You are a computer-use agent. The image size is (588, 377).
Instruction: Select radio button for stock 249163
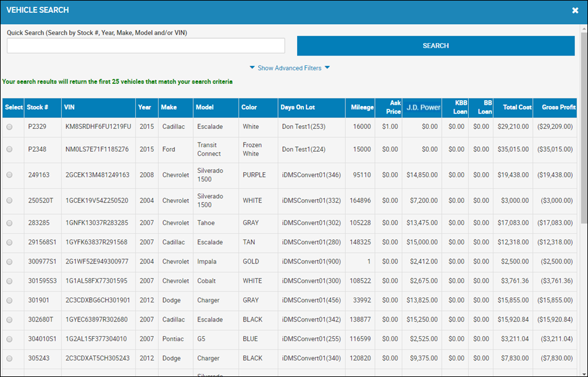[x=9, y=175]
